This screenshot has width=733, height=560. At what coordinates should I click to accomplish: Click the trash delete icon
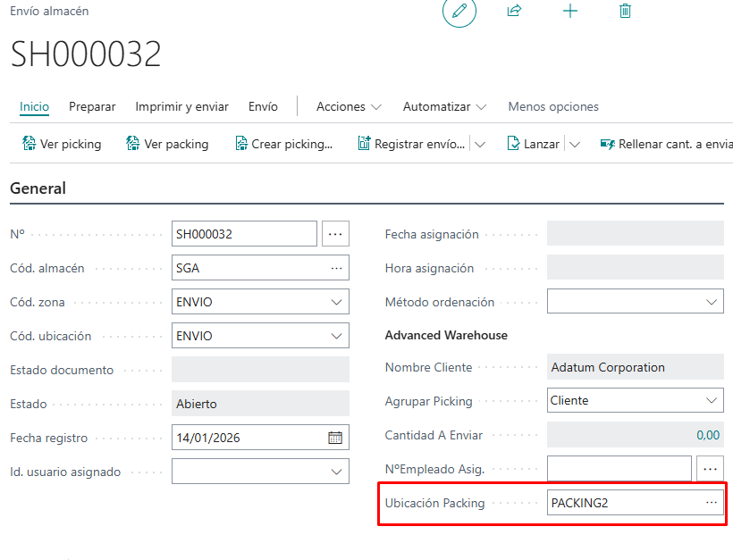tap(625, 11)
